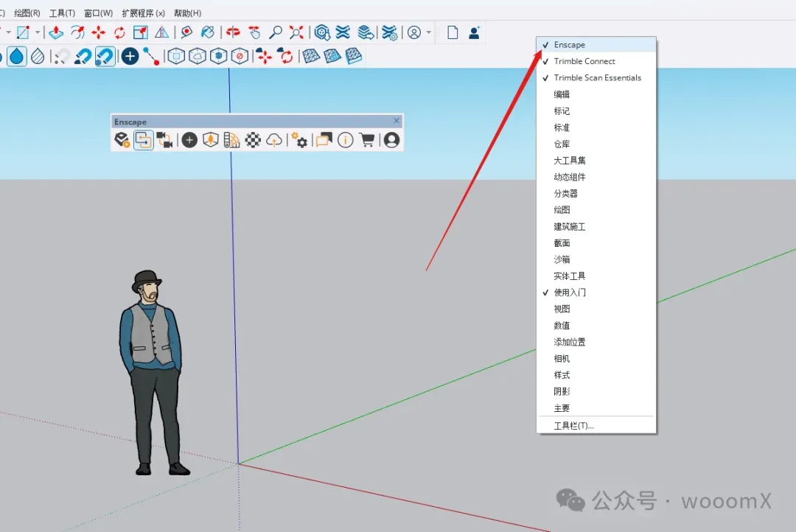Select the Follow Me tool icon

point(77,32)
